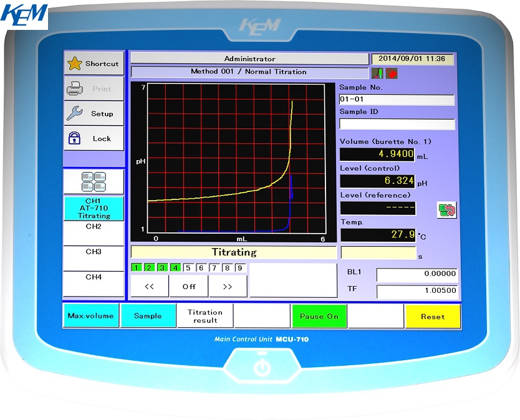Toggle Pause On button

(x=319, y=316)
